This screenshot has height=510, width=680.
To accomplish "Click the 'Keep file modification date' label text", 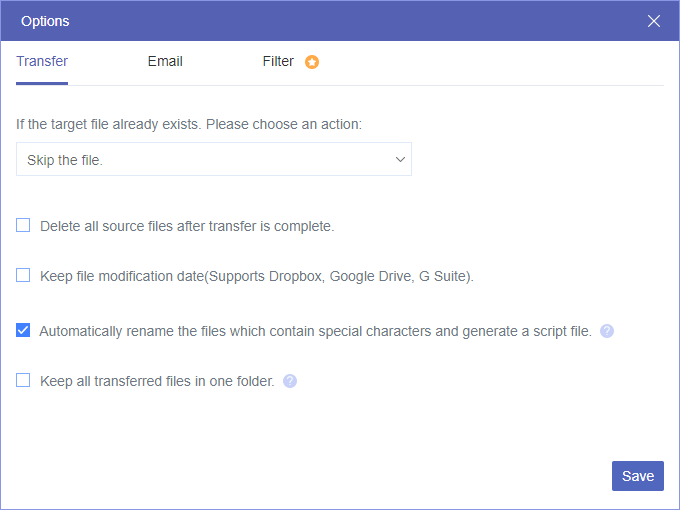I will click(256, 277).
